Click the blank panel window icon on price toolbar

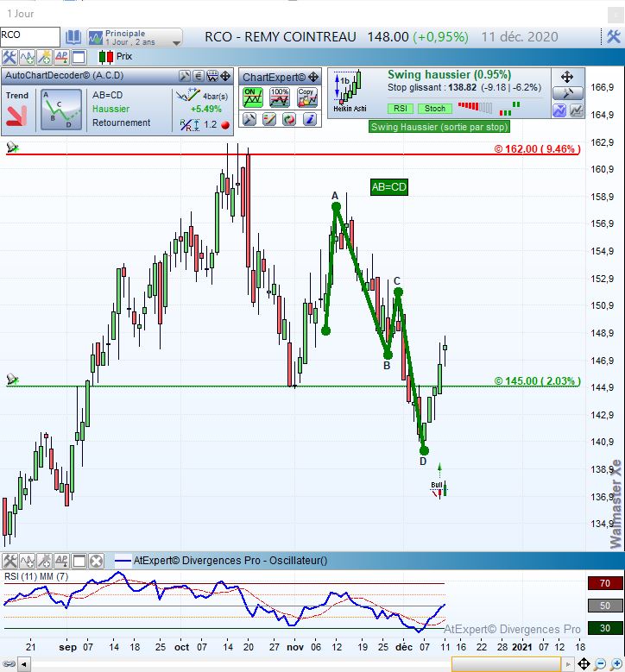point(79,57)
